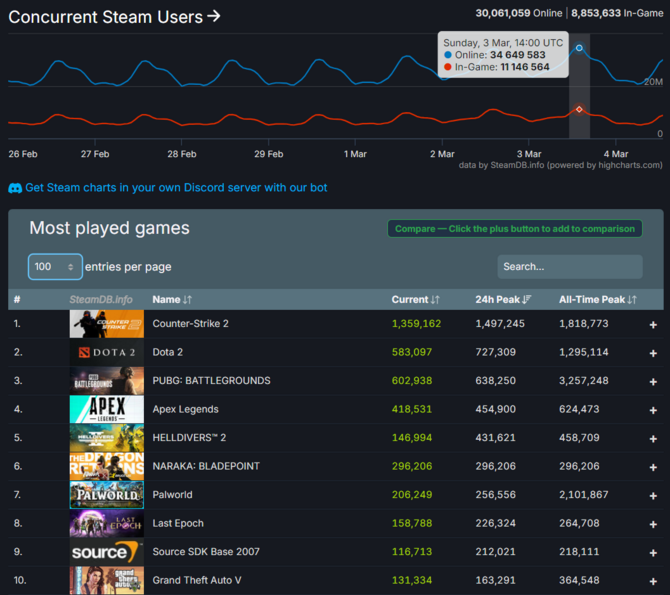
Task: Click the blue Online chart data point
Action: (579, 48)
